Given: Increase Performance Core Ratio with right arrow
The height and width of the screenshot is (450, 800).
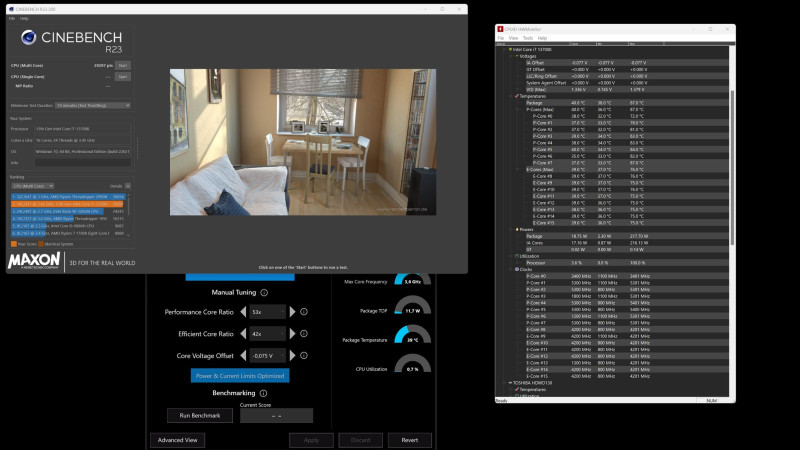Looking at the screenshot, I should (x=292, y=312).
